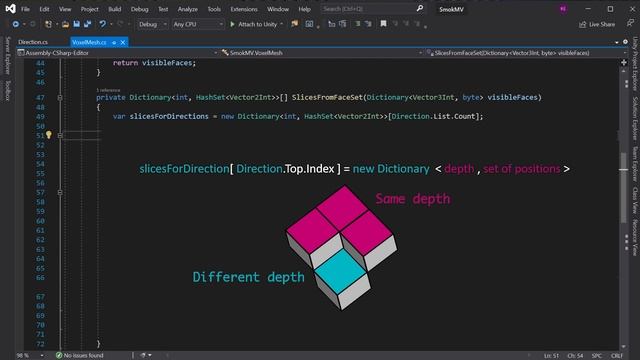Click the SPC indentation indicator

[x=596, y=356]
